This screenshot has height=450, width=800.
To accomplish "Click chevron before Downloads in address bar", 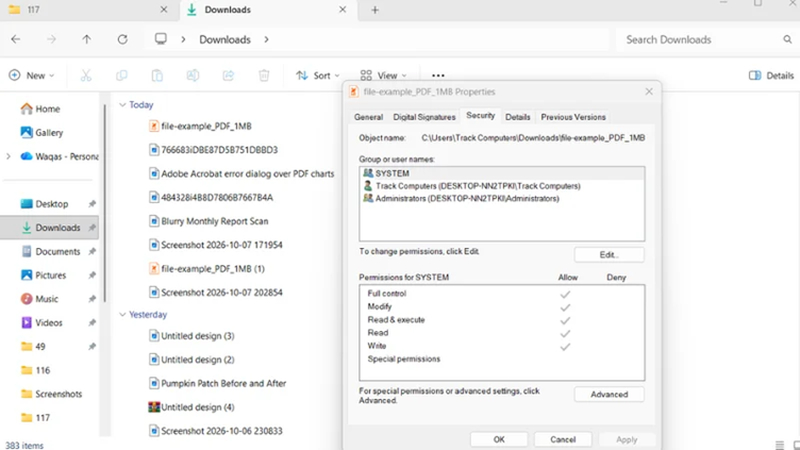I will point(183,39).
